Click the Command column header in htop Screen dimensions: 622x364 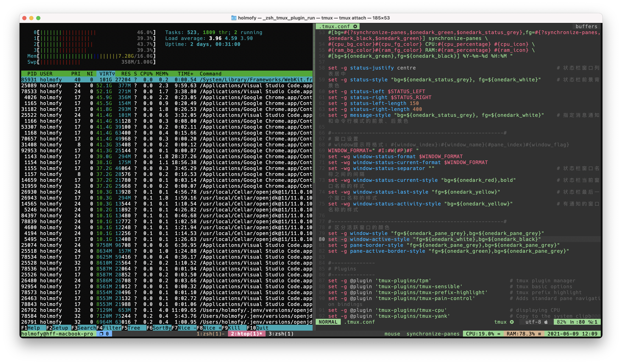[x=211, y=74]
